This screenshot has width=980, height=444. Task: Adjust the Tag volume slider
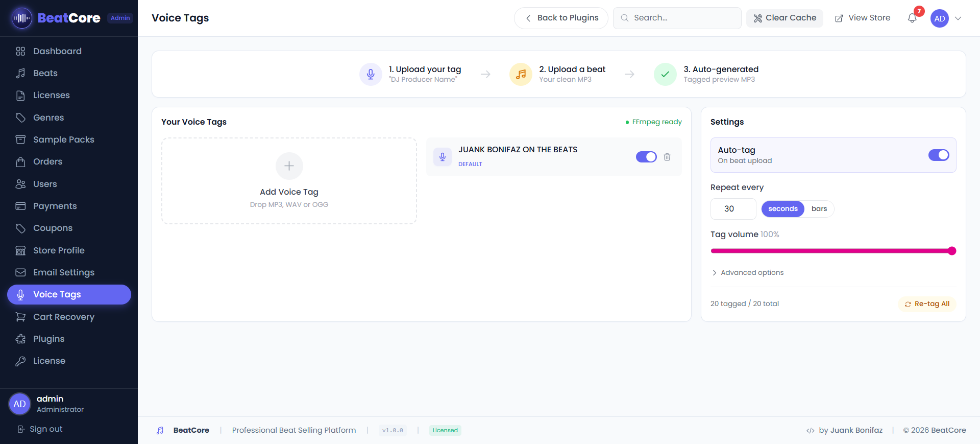coord(833,251)
